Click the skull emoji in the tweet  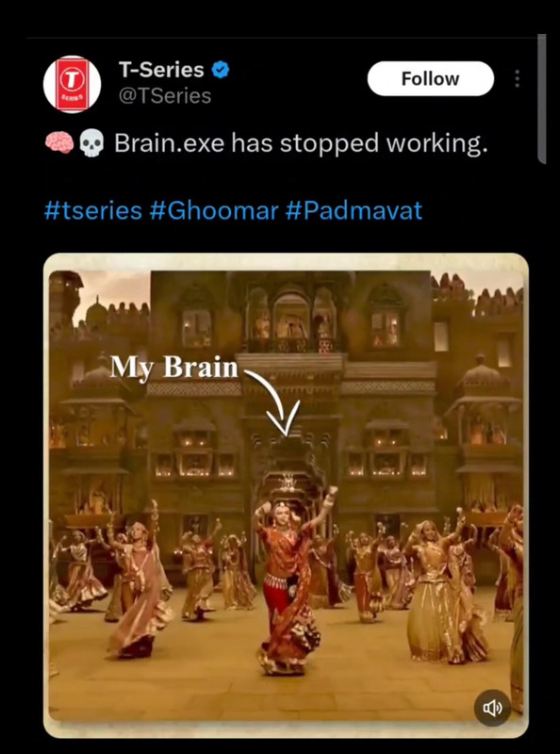pos(91,144)
